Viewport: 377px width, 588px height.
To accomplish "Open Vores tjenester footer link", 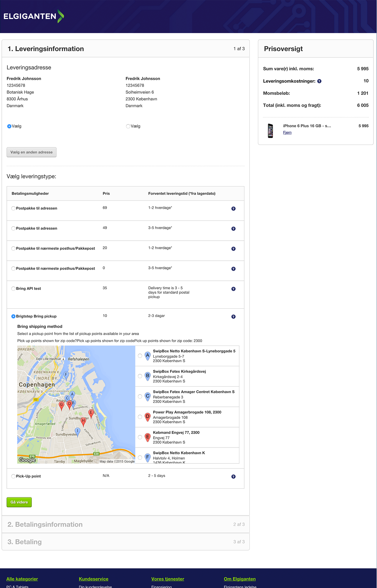I will (168, 579).
